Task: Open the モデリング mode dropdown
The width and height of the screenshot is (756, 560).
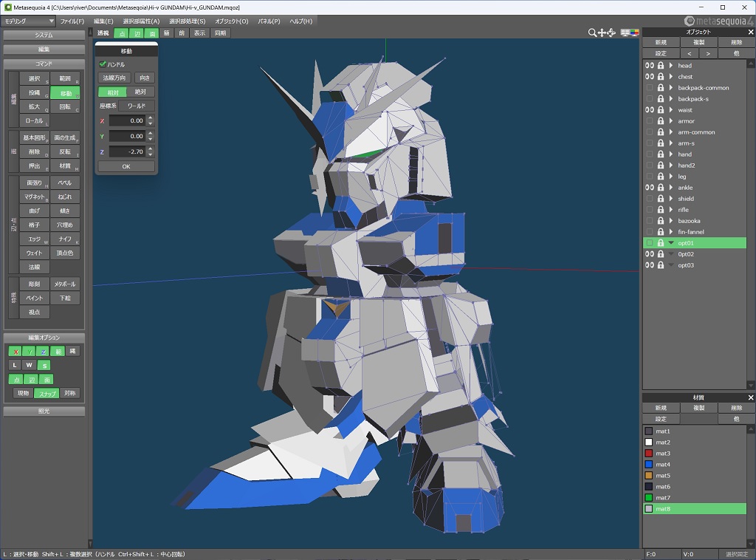Action: click(x=29, y=21)
